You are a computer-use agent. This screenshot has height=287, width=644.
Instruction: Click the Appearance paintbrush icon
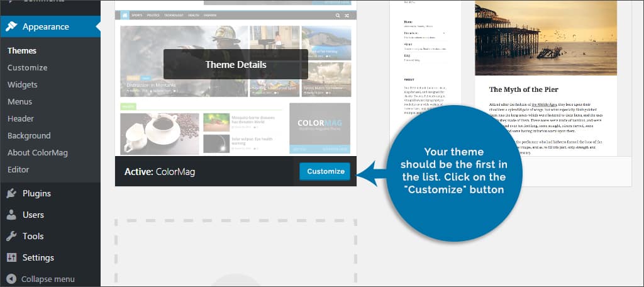click(11, 26)
